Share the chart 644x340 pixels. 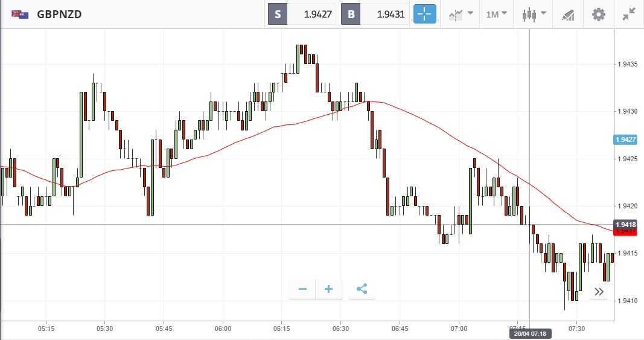click(362, 289)
